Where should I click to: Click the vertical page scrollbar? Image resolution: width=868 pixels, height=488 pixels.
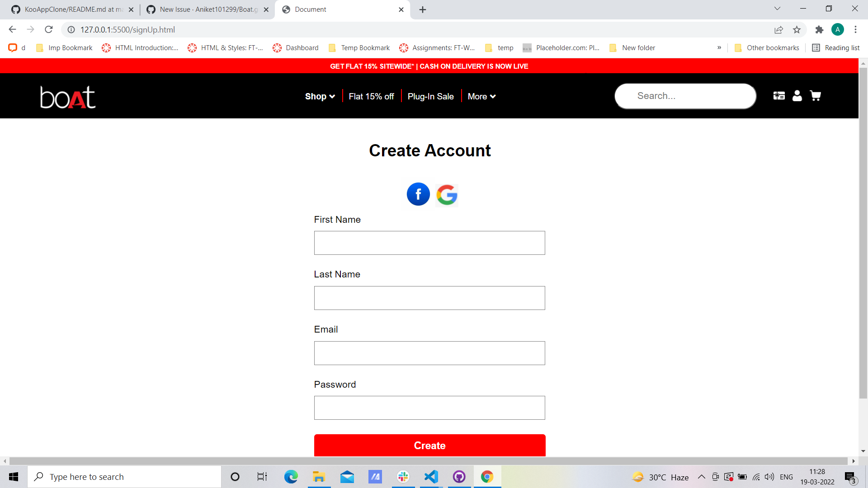[x=863, y=233]
